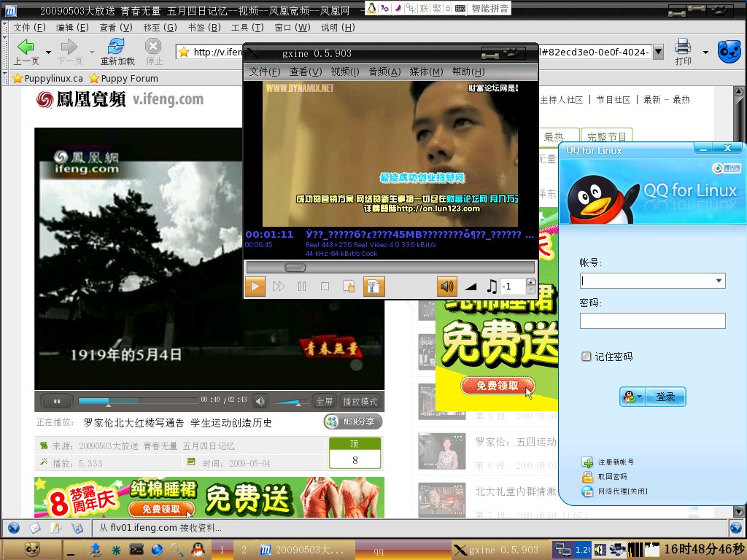
Task: Open browser 工具(T) tools menu
Action: [x=247, y=28]
